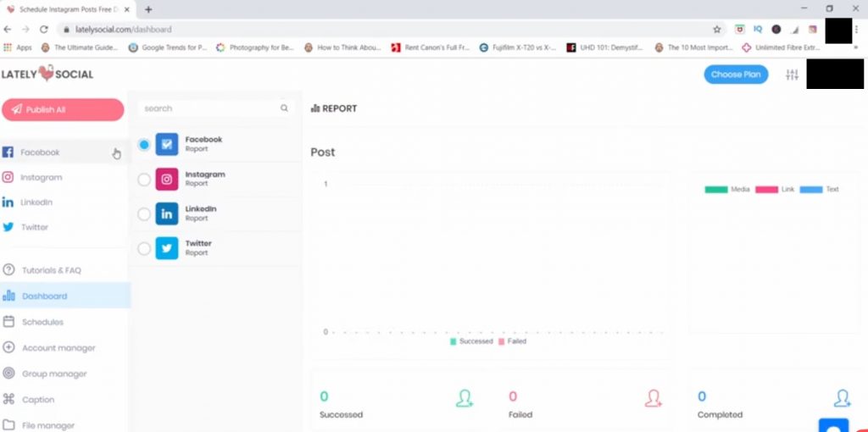Click the Successed green user icon
The height and width of the screenshot is (432, 868).
465,398
